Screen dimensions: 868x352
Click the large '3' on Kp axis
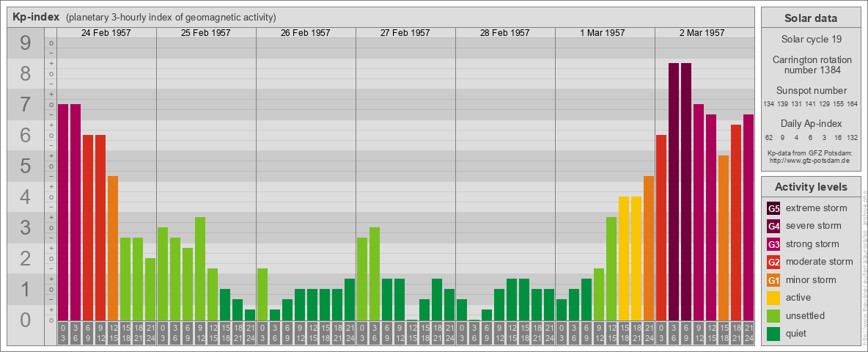[x=26, y=227]
